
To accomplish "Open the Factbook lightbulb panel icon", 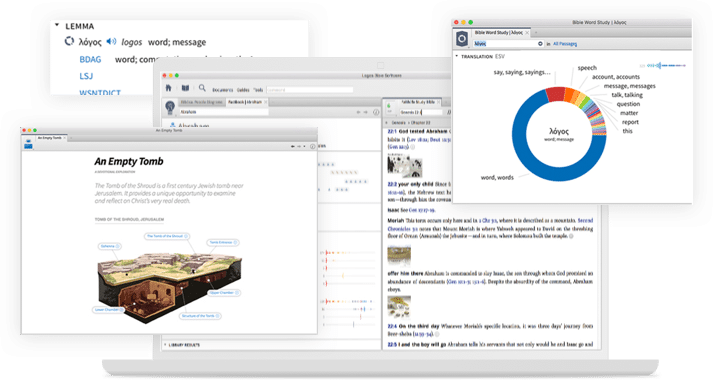I will click(x=170, y=108).
